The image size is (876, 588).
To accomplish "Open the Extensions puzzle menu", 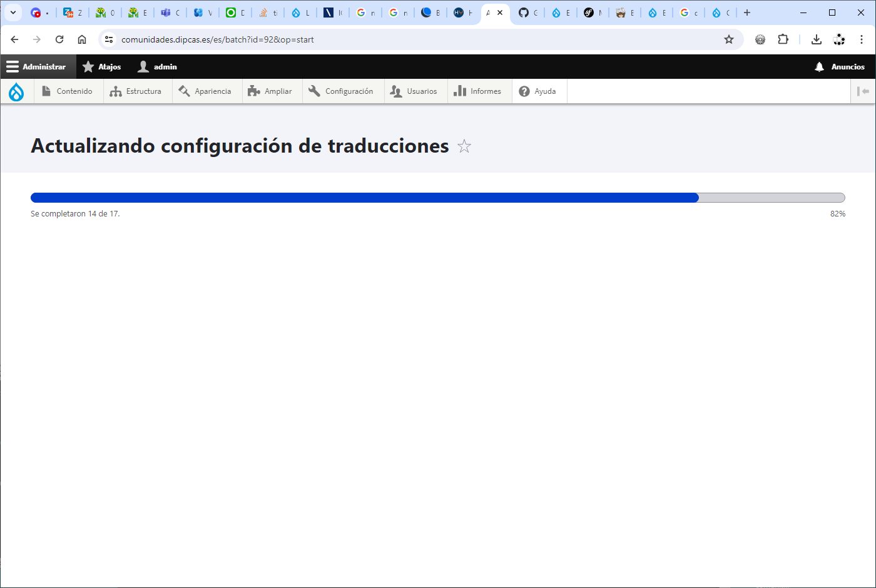I will click(783, 39).
